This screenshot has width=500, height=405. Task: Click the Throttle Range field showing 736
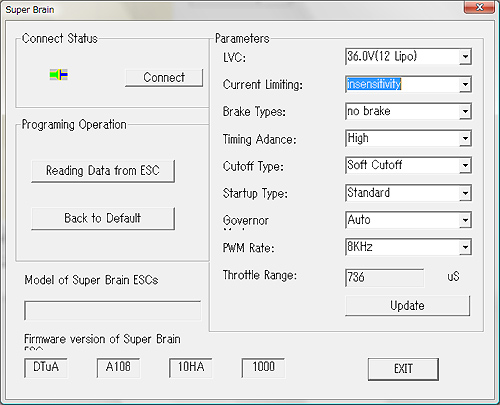[x=385, y=278]
